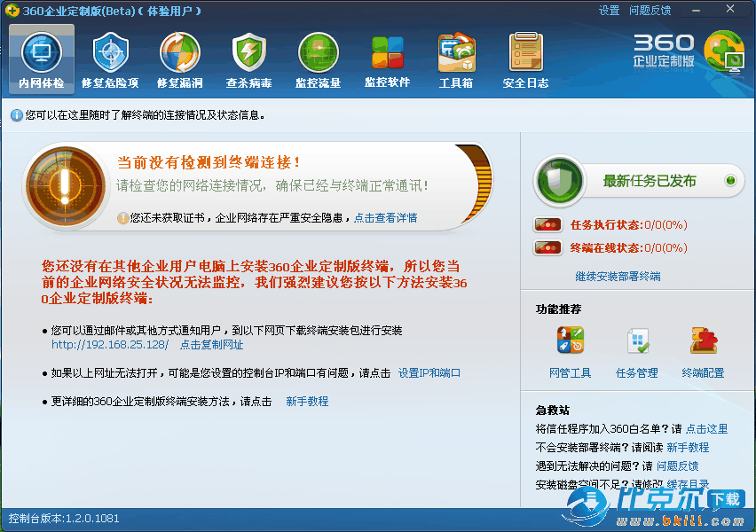Open the http://192.168.25.128/ download URL
The height and width of the screenshot is (532, 756).
(109, 345)
